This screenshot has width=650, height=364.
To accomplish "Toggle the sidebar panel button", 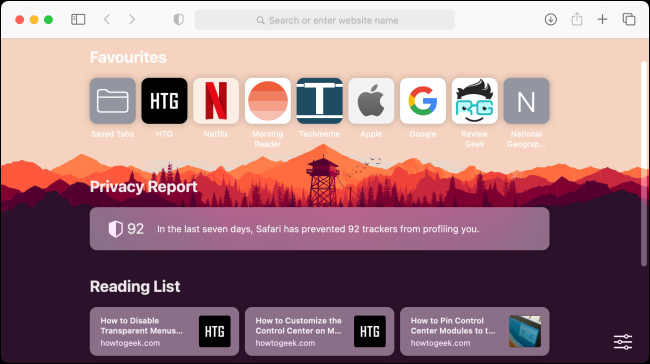I will click(x=78, y=19).
